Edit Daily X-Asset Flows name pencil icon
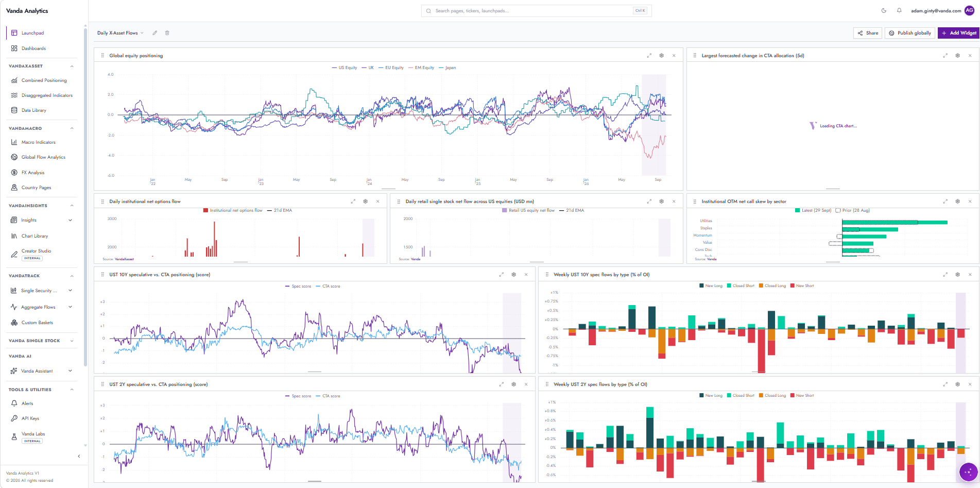Screen dimensions: 980x488 click(154, 33)
